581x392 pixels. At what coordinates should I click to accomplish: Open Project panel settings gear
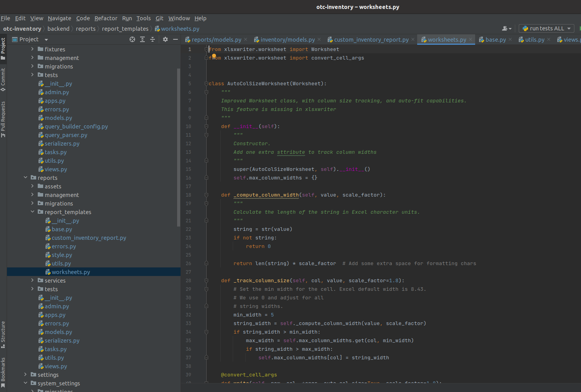pyautogui.click(x=165, y=39)
